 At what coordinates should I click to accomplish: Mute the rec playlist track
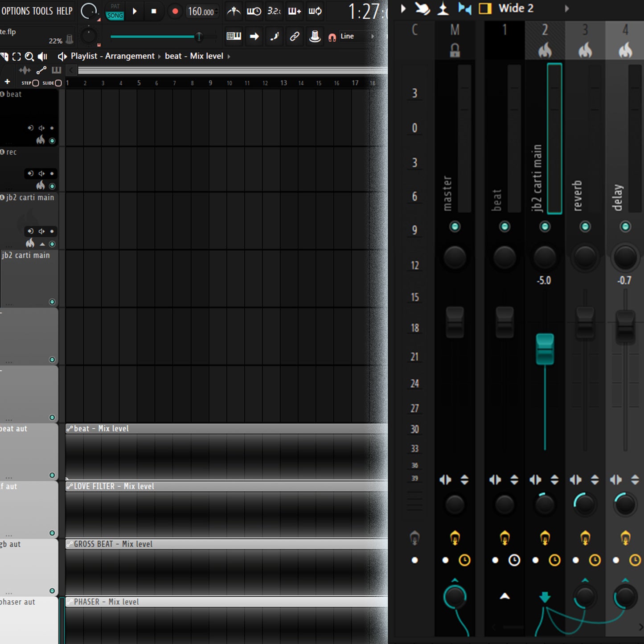coord(52,186)
